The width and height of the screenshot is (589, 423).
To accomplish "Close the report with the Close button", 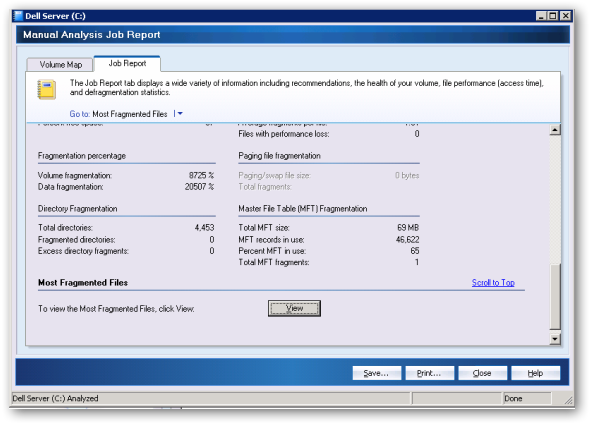I will (482, 373).
